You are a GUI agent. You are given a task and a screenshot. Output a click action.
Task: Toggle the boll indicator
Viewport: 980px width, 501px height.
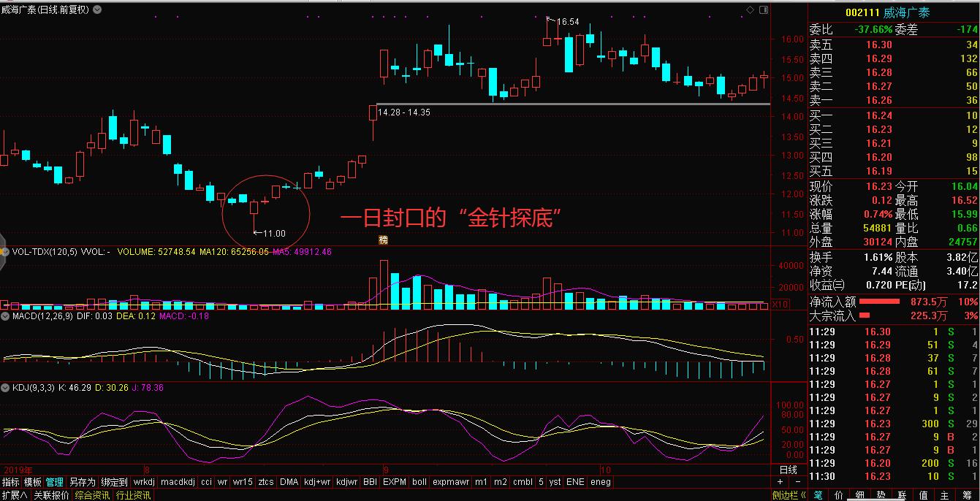point(419,482)
